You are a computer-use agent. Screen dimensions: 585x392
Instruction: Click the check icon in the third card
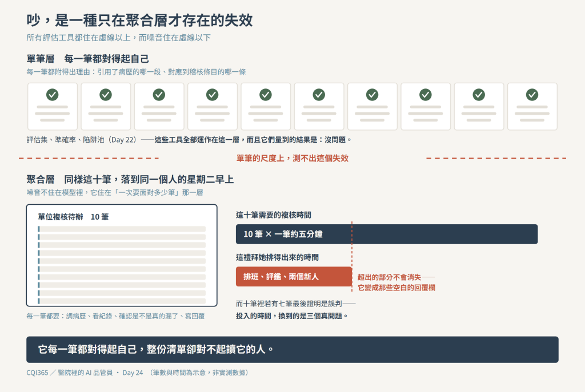tap(159, 95)
